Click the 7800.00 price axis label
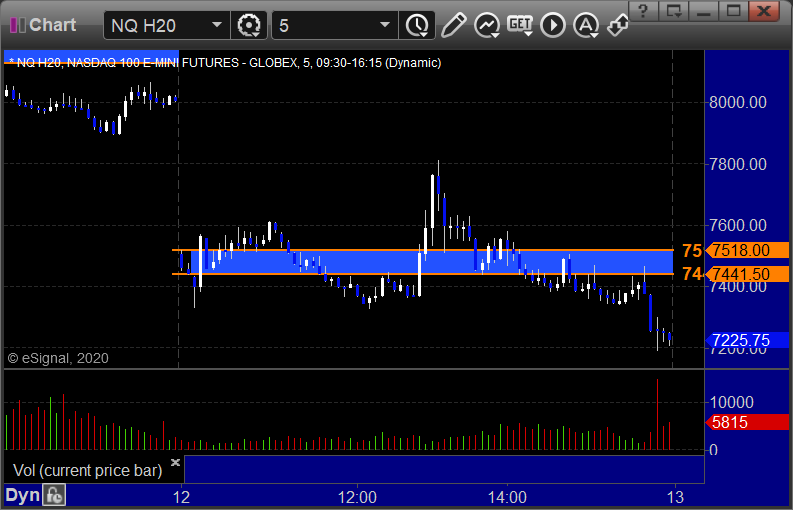The image size is (793, 510). (737, 164)
